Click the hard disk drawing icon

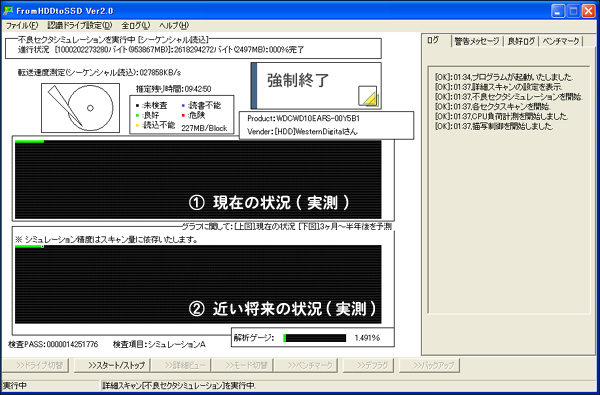[x=80, y=108]
